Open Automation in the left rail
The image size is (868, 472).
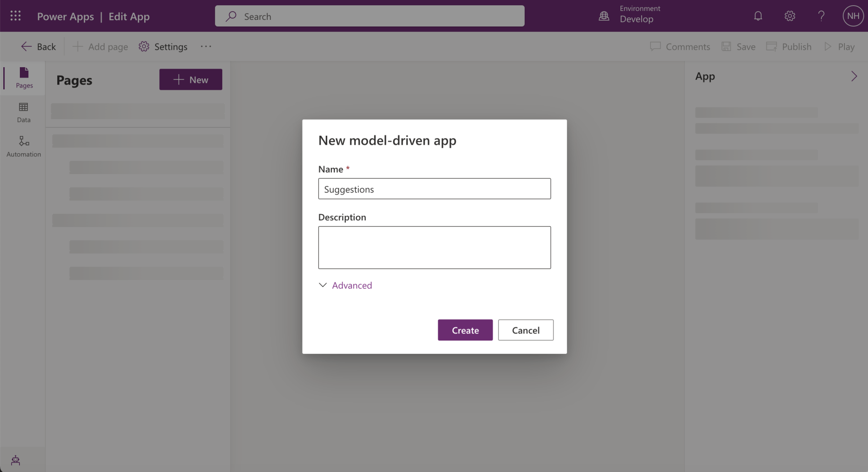point(24,146)
